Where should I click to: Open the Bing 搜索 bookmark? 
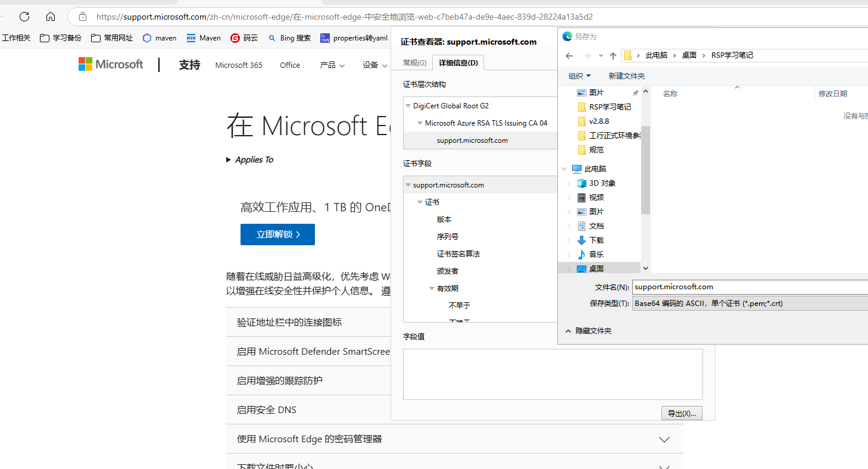click(289, 38)
